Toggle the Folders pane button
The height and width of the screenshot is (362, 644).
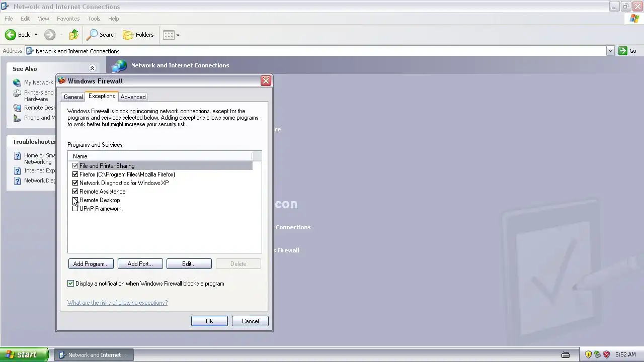138,35
